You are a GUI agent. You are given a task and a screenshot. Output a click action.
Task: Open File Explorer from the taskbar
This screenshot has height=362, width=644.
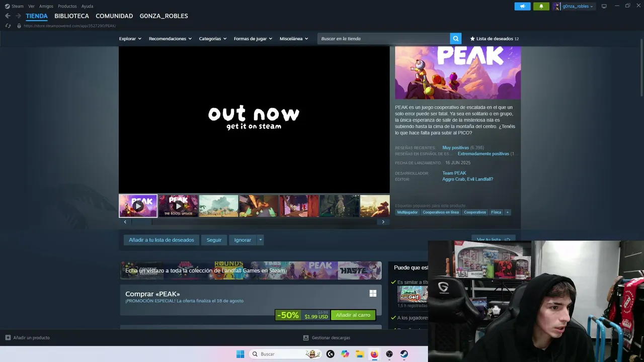click(360, 354)
